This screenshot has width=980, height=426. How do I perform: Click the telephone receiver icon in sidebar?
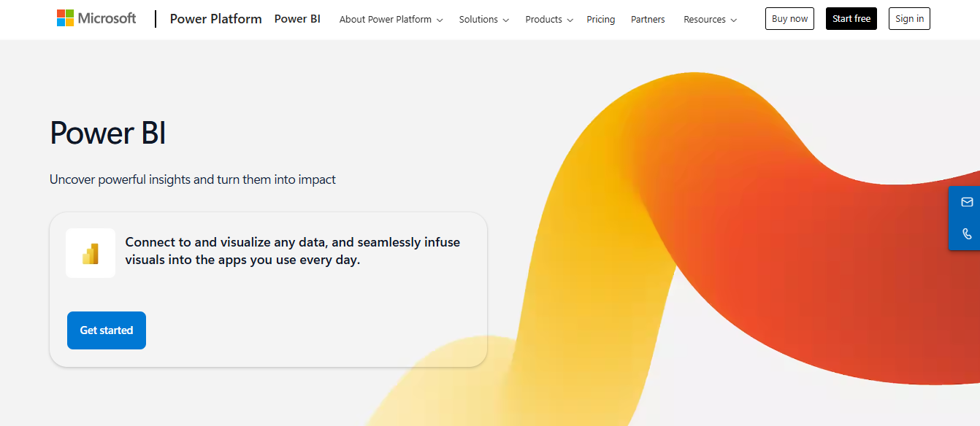click(966, 234)
